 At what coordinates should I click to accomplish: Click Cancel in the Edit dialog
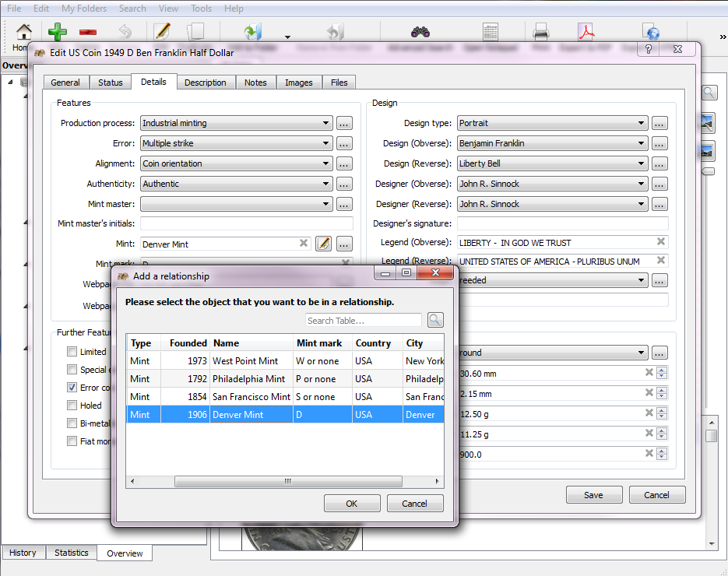pyautogui.click(x=657, y=495)
